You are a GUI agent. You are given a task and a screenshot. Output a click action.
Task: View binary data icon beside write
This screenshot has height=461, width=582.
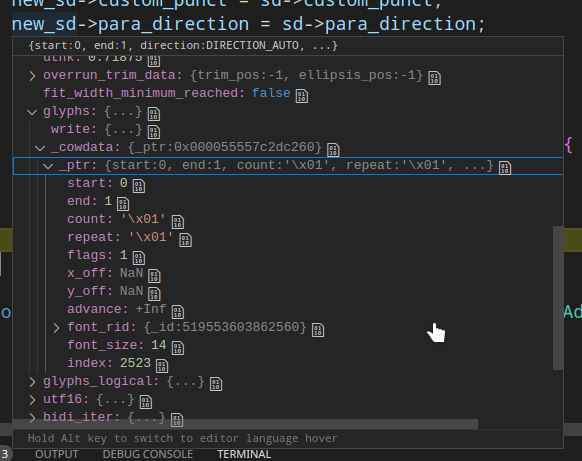click(154, 132)
